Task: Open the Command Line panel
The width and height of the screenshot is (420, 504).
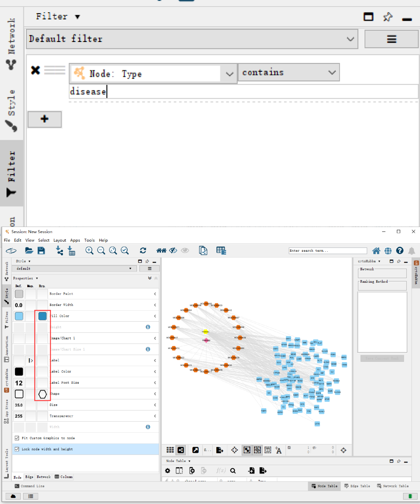Action: coord(30,486)
